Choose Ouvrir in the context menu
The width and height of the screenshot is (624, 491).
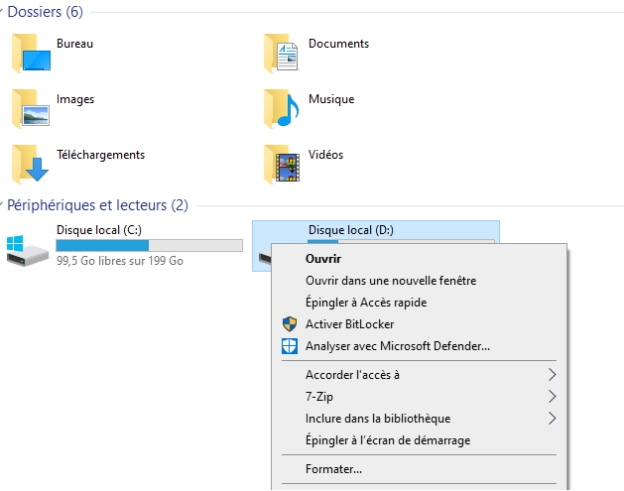click(419, 259)
